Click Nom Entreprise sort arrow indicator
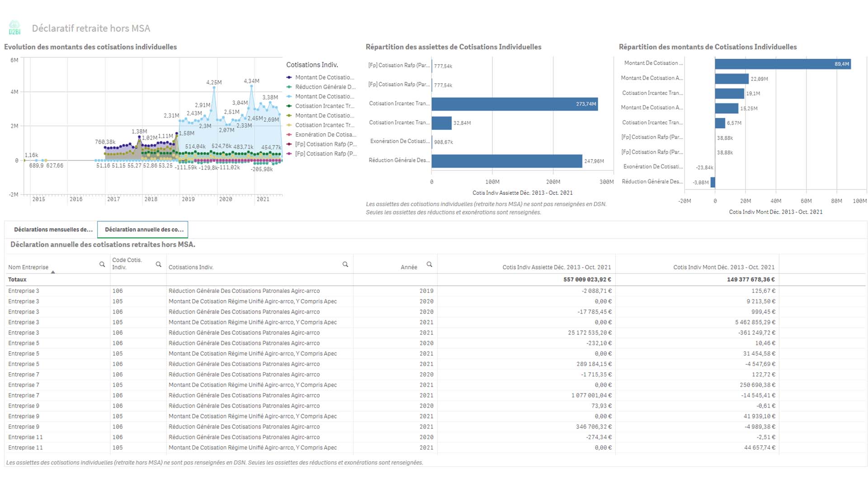 [53, 272]
